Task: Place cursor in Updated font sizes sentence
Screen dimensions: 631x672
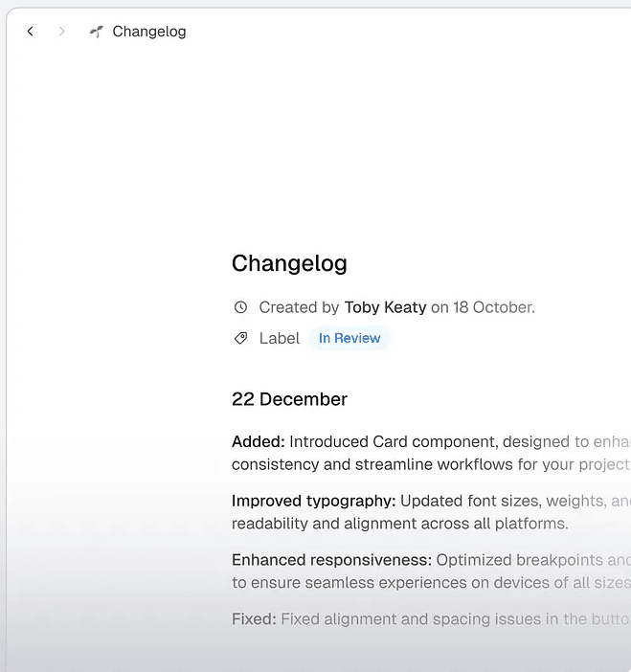Action: [x=498, y=501]
